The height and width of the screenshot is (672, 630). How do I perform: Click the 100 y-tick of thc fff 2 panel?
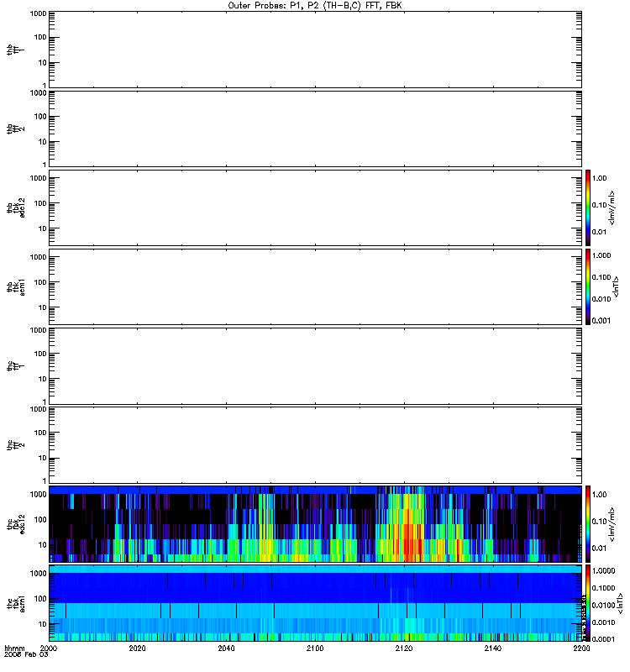click(x=40, y=433)
